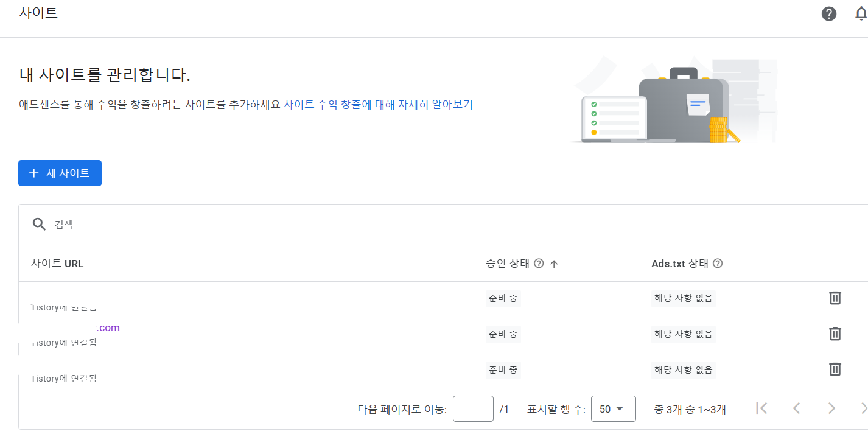Delete the third Tistory site entry
The width and height of the screenshot is (868, 448).
[x=835, y=369]
